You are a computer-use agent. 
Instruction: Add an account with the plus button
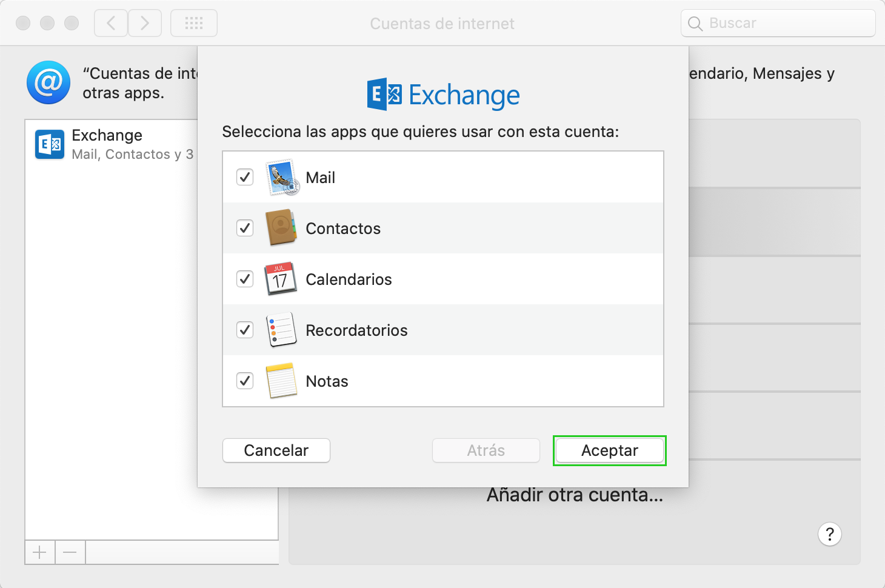(40, 552)
